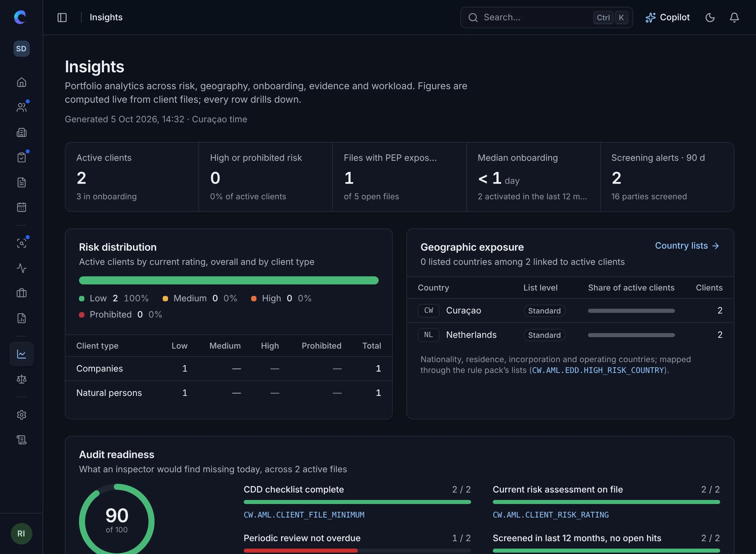Click the RI user avatar
The height and width of the screenshot is (554, 756).
click(21, 534)
